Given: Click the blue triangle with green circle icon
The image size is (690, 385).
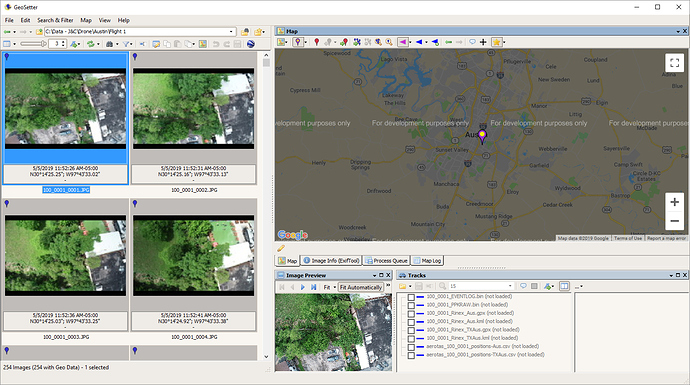Looking at the screenshot, I should coord(435,42).
